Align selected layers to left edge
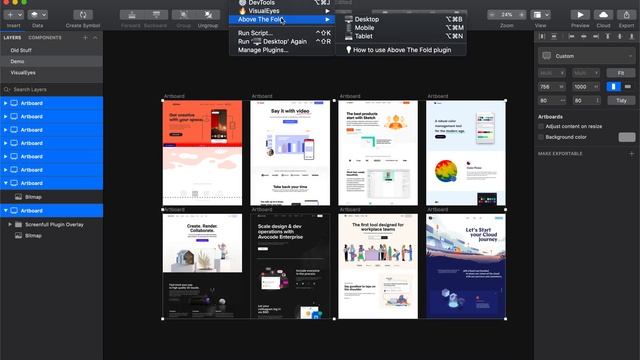The image size is (640, 360). tap(571, 36)
